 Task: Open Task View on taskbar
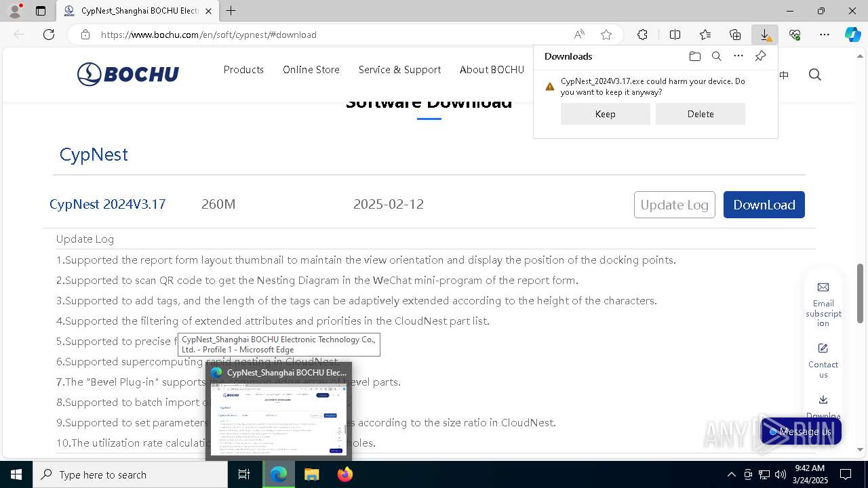(244, 474)
